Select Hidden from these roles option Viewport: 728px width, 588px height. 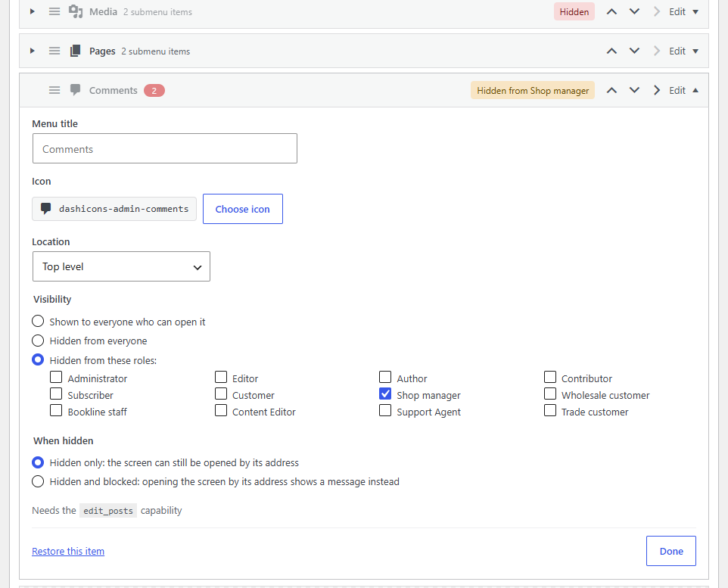(38, 360)
